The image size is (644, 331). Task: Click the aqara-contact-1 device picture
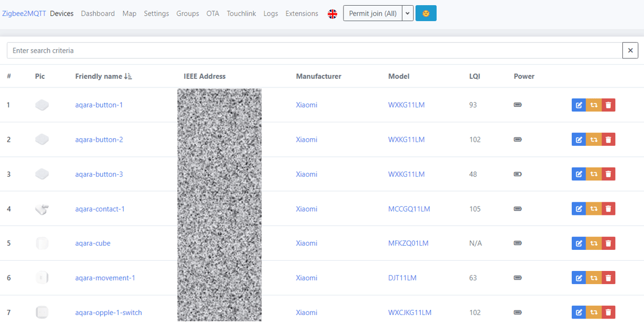(41, 209)
